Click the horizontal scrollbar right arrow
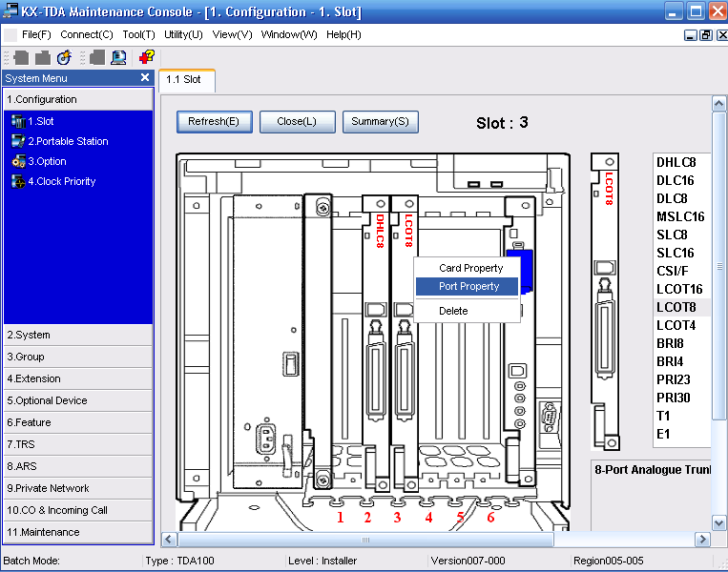This screenshot has height=572, width=728. [x=702, y=539]
